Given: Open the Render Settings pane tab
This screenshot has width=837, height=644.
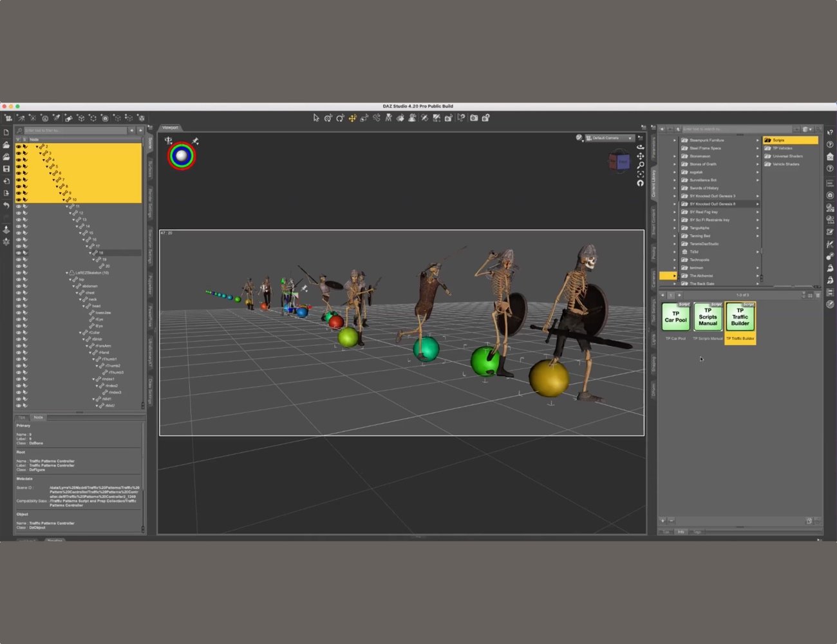Looking at the screenshot, I should point(150,204).
